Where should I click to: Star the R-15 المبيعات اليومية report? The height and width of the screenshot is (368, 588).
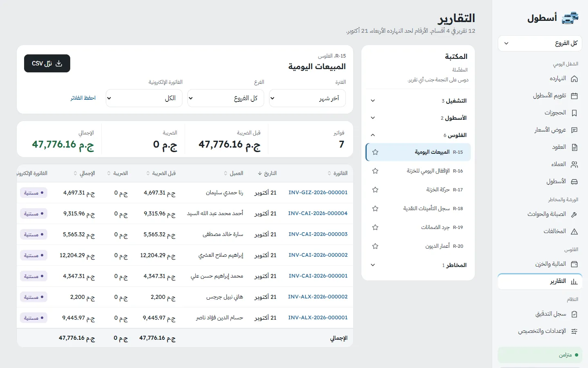375,152
